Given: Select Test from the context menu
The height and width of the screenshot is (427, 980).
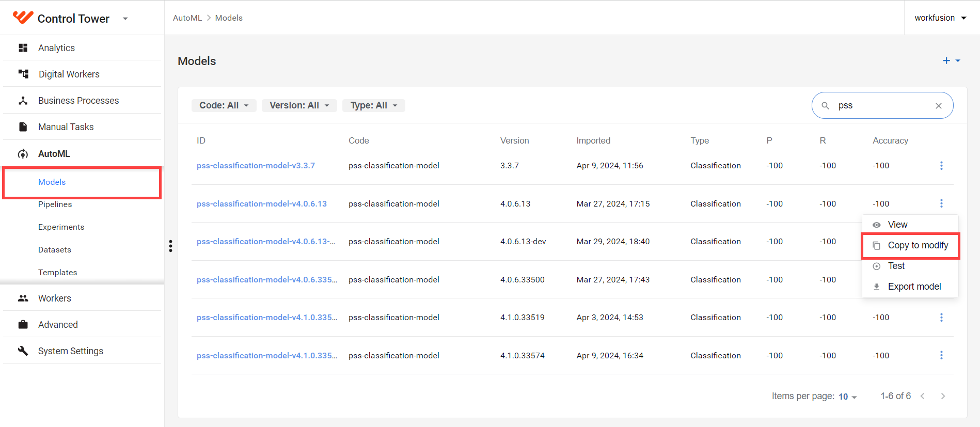Looking at the screenshot, I should pos(910,266).
